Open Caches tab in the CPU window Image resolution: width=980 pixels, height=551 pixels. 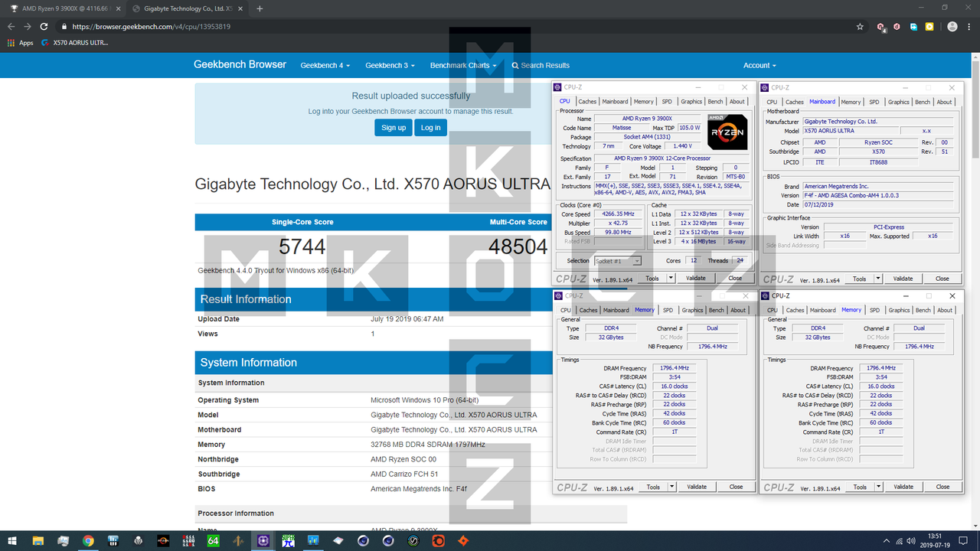pyautogui.click(x=587, y=101)
